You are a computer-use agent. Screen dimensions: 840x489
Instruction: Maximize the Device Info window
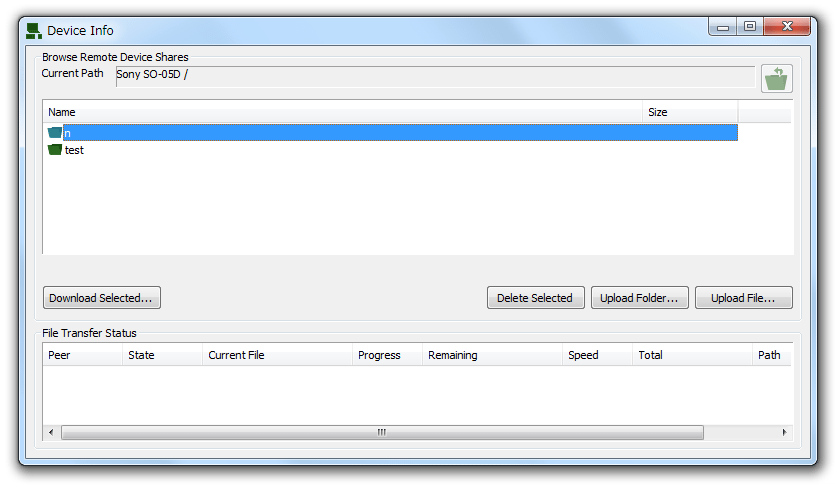tap(750, 27)
